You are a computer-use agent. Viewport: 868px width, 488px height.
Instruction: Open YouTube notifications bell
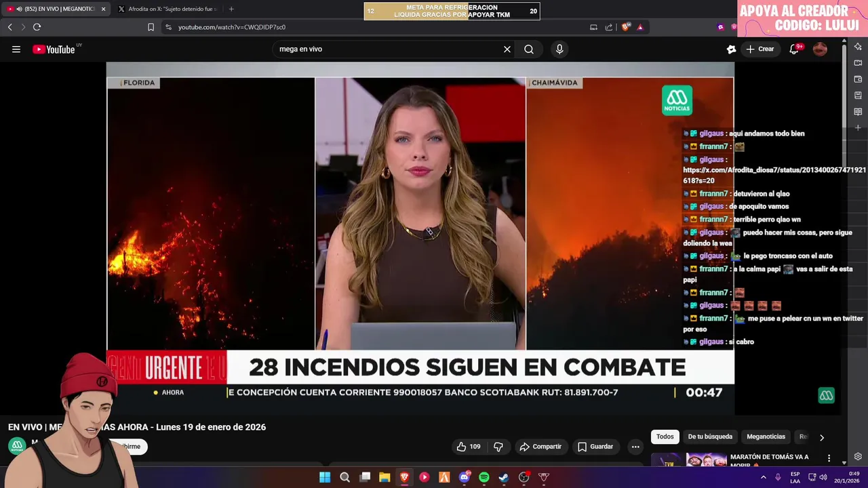[794, 49]
